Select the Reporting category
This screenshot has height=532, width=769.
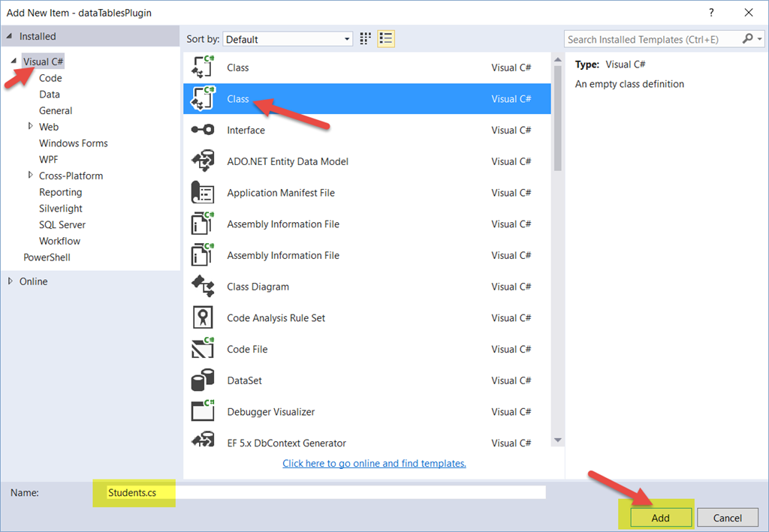pos(61,192)
